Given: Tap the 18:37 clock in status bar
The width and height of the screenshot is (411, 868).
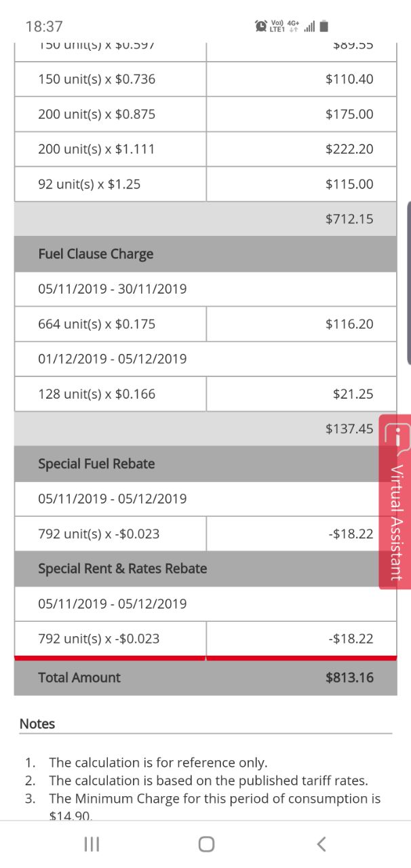Looking at the screenshot, I should click(x=44, y=26).
